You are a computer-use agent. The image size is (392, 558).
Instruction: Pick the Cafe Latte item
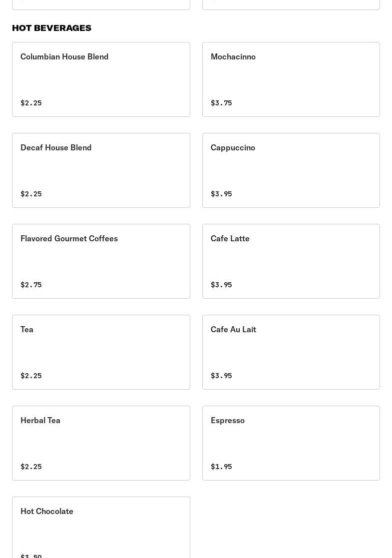coord(291,261)
